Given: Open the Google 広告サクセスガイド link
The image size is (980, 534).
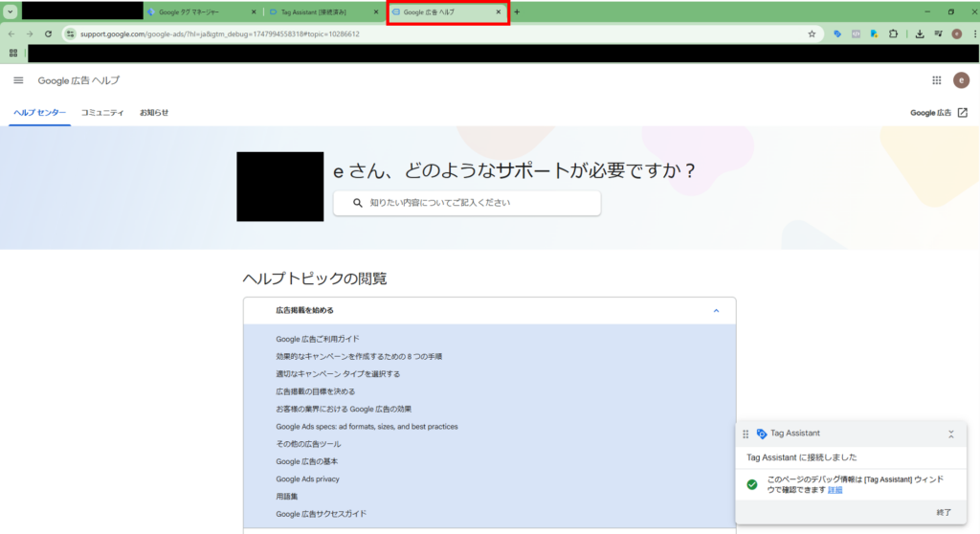Looking at the screenshot, I should (x=322, y=514).
